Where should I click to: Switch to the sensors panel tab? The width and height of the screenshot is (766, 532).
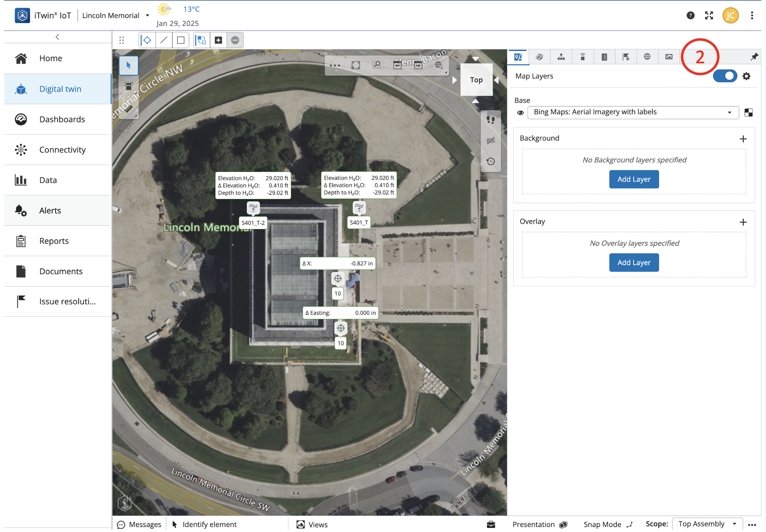click(x=583, y=57)
